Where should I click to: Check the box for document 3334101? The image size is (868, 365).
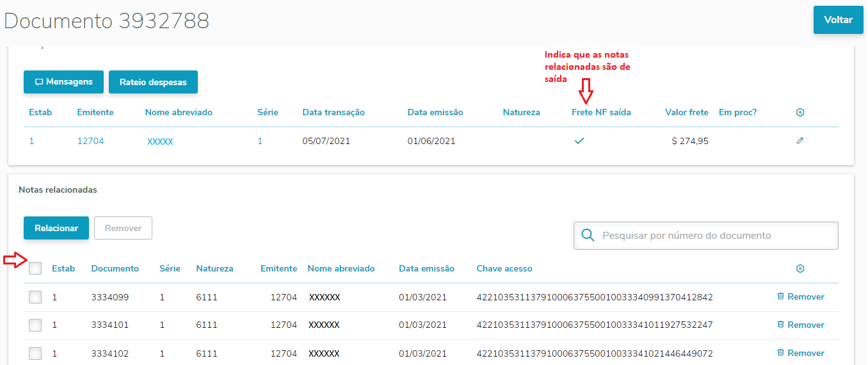pyautogui.click(x=35, y=325)
